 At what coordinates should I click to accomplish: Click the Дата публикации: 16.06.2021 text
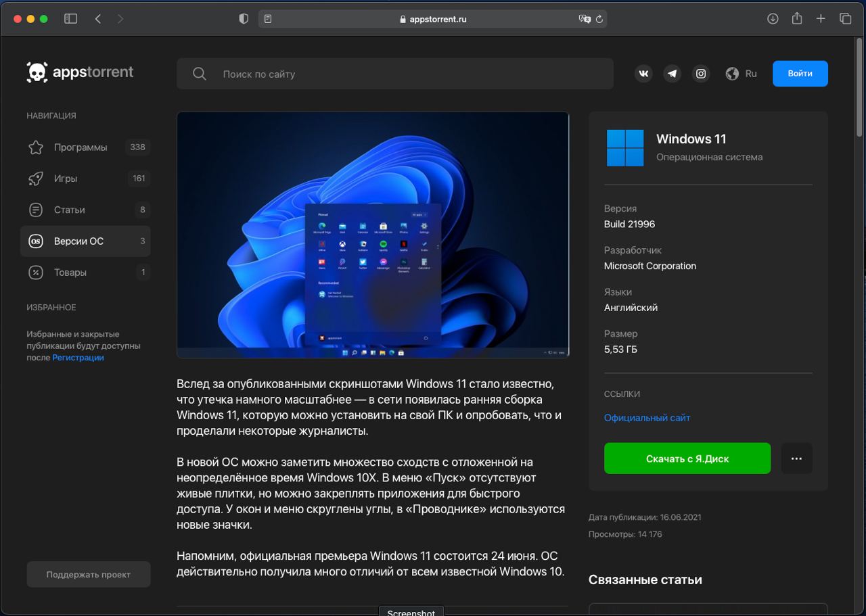[645, 517]
